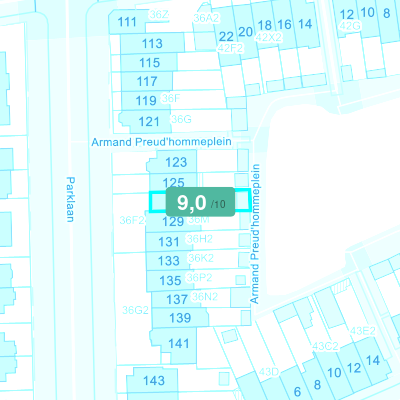Select house number 16
The image size is (400, 400).
coord(284,25)
